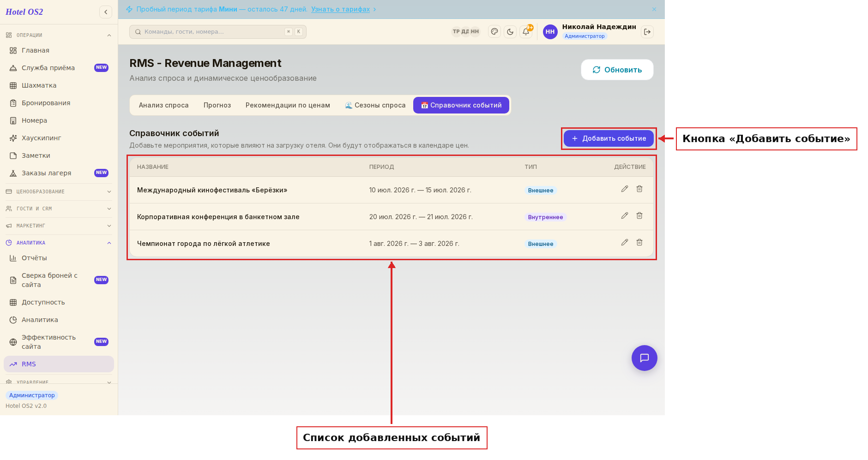Screen dimensions: 868x460
Task: Log out using the exit icon
Action: tap(647, 32)
